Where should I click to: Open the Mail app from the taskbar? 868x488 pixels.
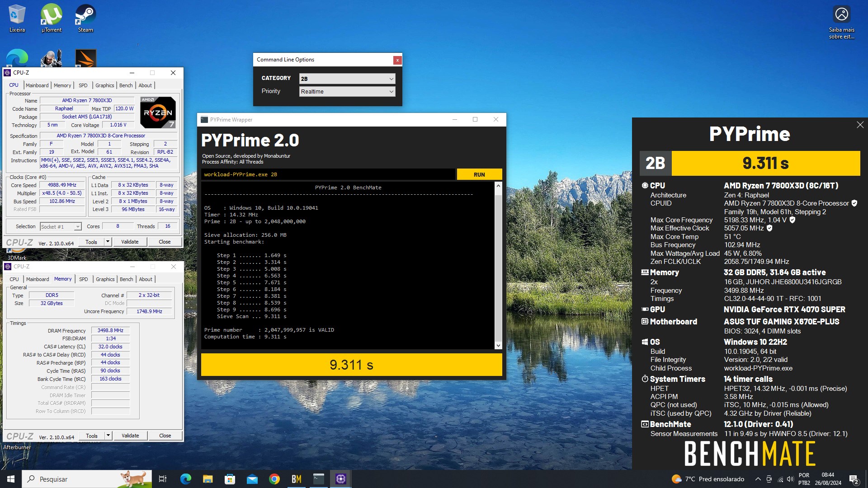[x=252, y=479]
